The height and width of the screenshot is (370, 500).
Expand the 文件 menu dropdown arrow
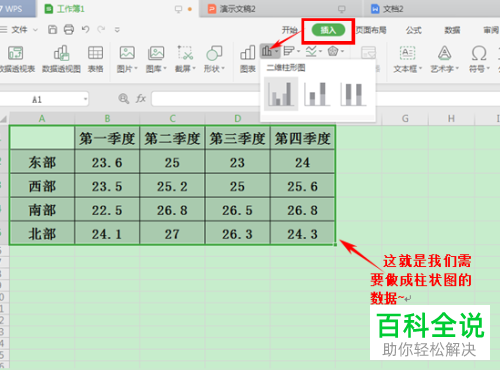pyautogui.click(x=35, y=30)
